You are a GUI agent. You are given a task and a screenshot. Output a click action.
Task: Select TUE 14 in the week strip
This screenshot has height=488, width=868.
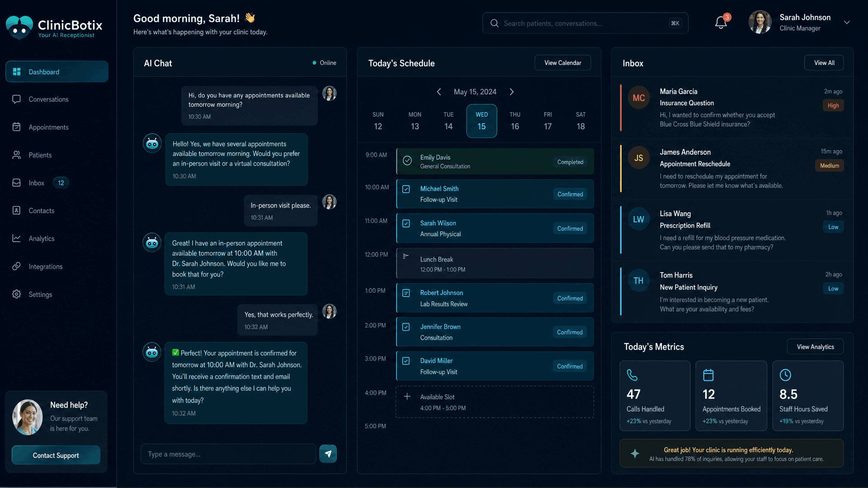(x=448, y=121)
